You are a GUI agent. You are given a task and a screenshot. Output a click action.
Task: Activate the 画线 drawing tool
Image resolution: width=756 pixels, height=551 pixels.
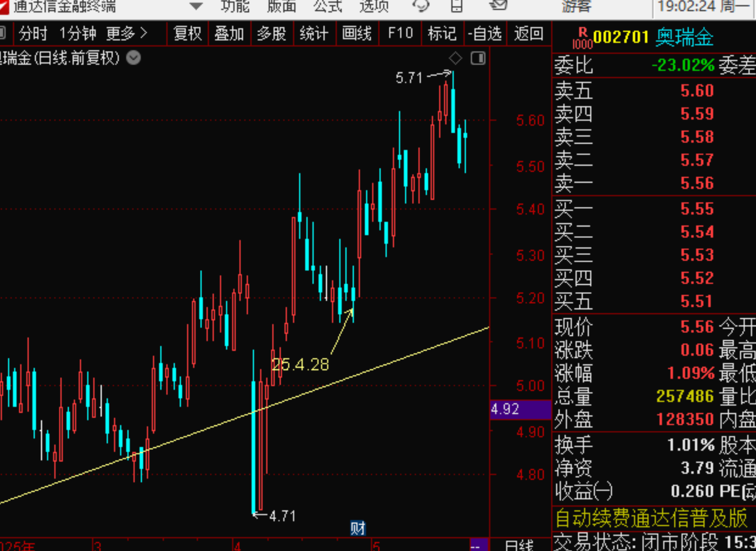pos(357,34)
